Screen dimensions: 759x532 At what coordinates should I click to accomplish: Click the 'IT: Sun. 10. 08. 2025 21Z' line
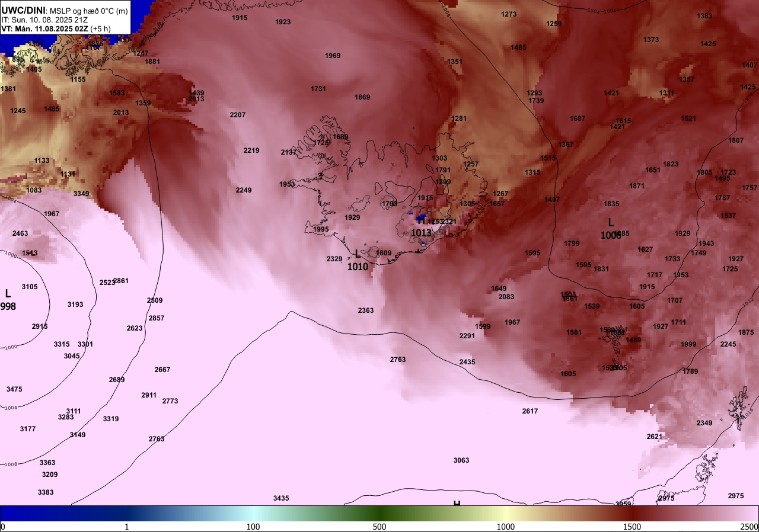click(x=44, y=20)
